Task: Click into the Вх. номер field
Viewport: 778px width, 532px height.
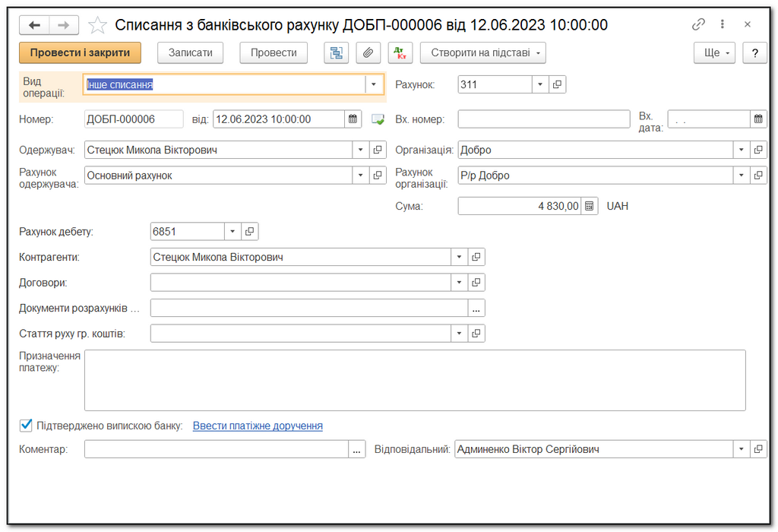Action: pyautogui.click(x=544, y=119)
